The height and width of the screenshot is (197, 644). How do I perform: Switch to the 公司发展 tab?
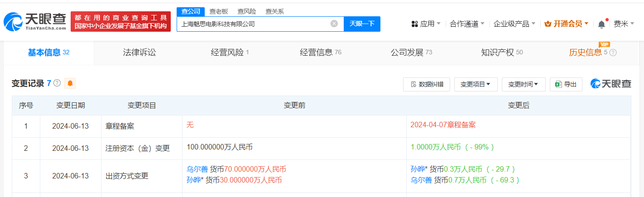[411, 53]
